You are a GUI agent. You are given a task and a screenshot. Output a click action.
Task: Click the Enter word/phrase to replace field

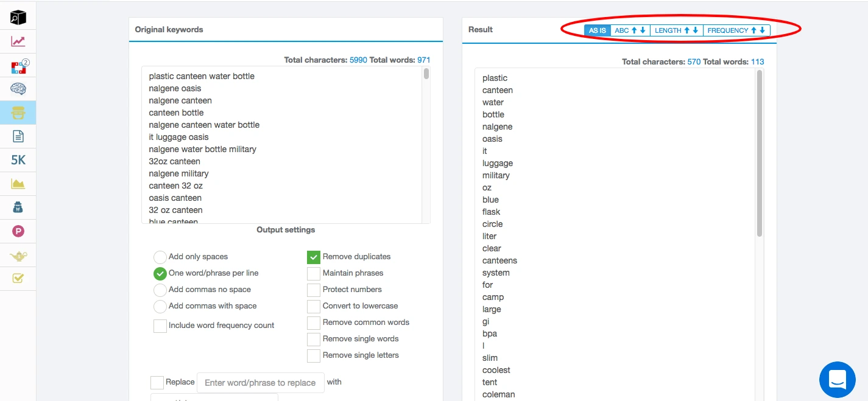260,382
